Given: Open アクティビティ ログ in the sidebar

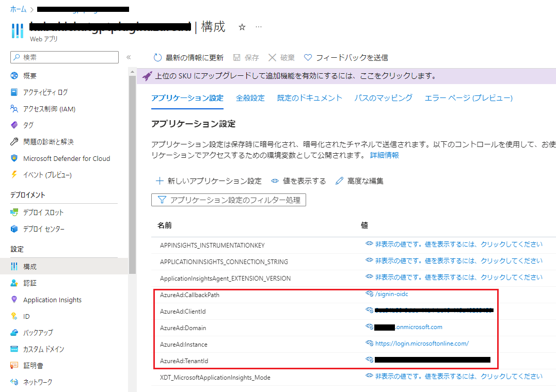Looking at the screenshot, I should (x=45, y=92).
